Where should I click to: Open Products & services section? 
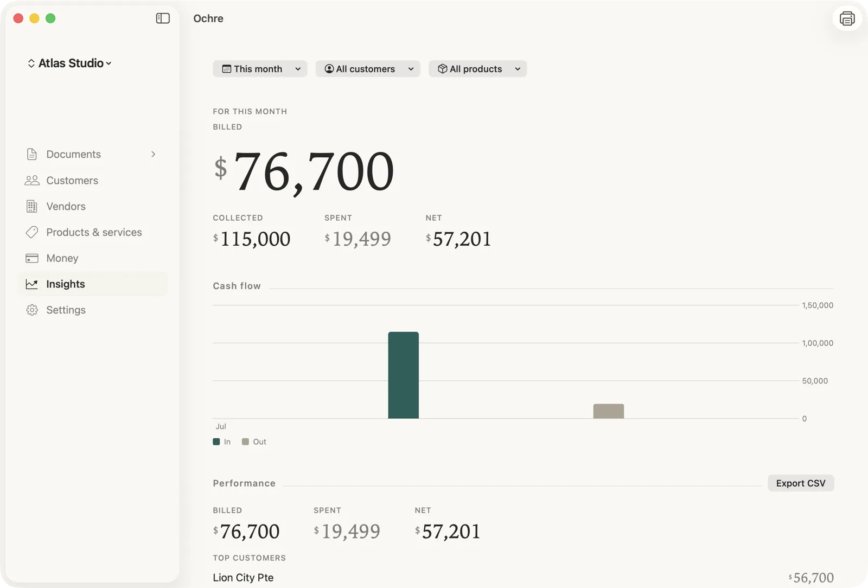click(92, 232)
